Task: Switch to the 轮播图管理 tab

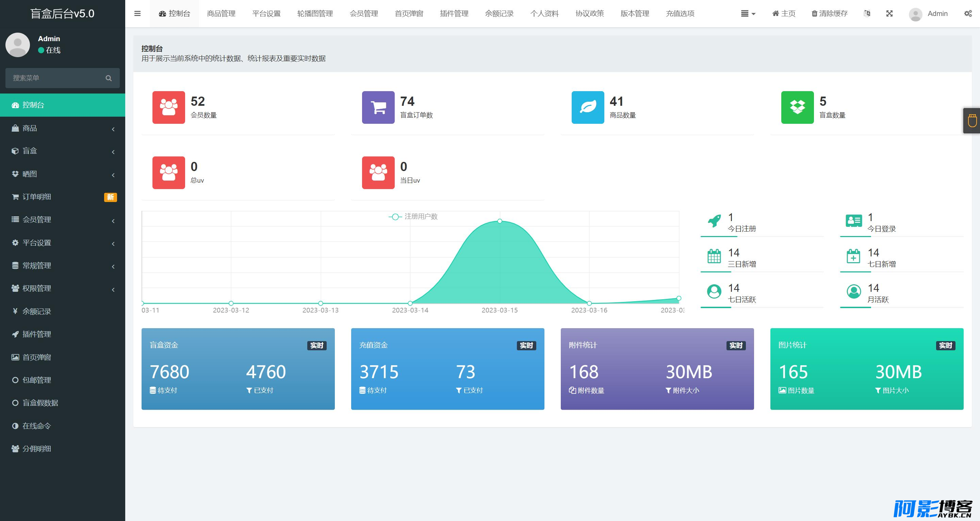Action: [315, 14]
